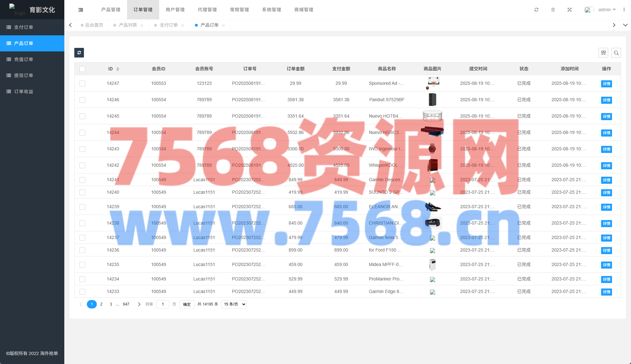Toggle fullscreen with the expand icon
This screenshot has width=631, height=364.
(x=570, y=10)
